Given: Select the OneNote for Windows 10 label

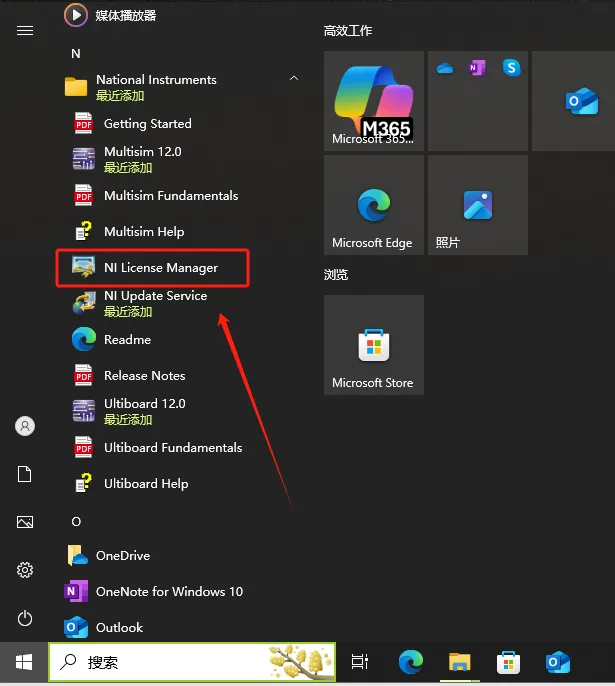Looking at the screenshot, I should pos(169,592).
